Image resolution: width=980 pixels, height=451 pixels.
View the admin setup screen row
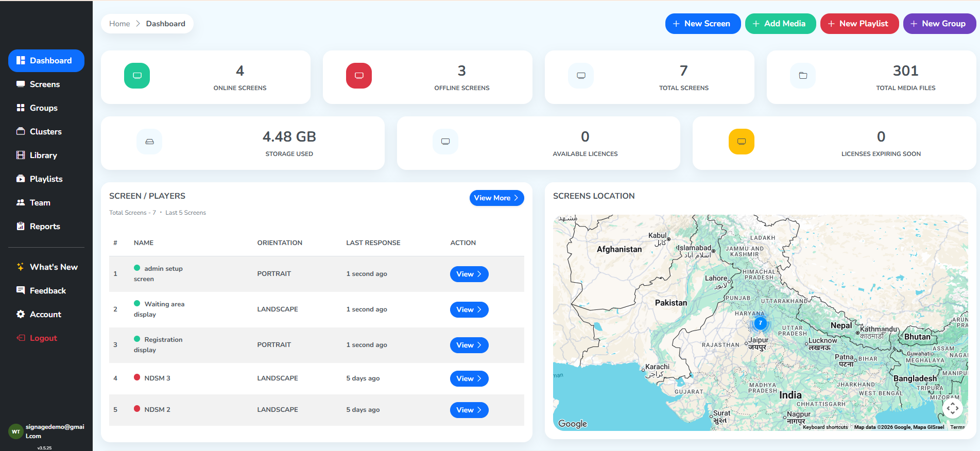pyautogui.click(x=469, y=274)
